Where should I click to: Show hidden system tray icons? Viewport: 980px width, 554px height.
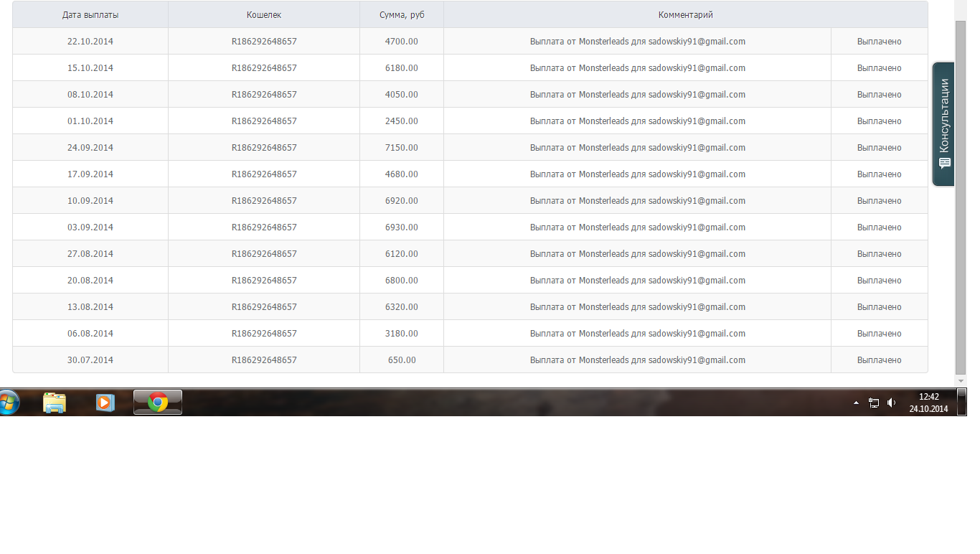tap(856, 403)
